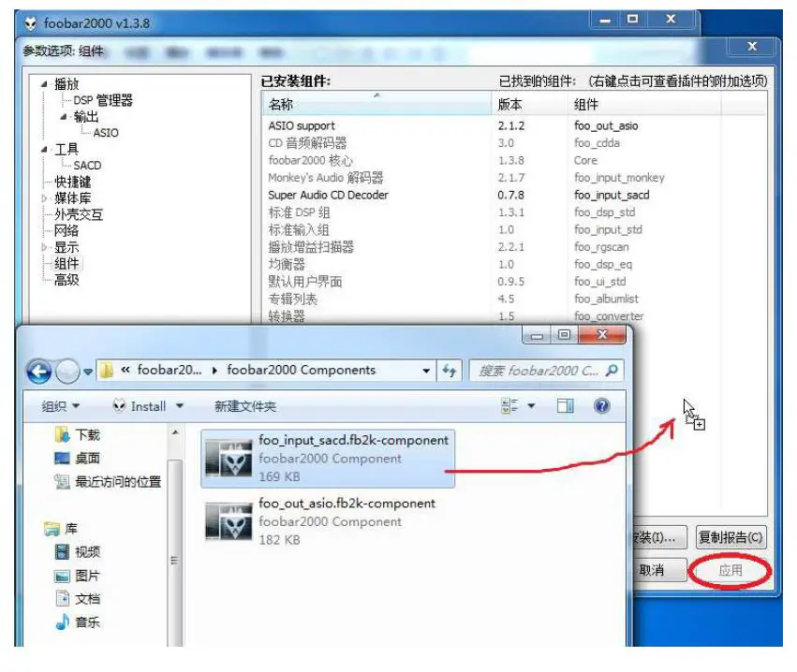Viewport: 797px width, 672px height.
Task: Open 图片 library in navigation pane
Action: point(77,576)
